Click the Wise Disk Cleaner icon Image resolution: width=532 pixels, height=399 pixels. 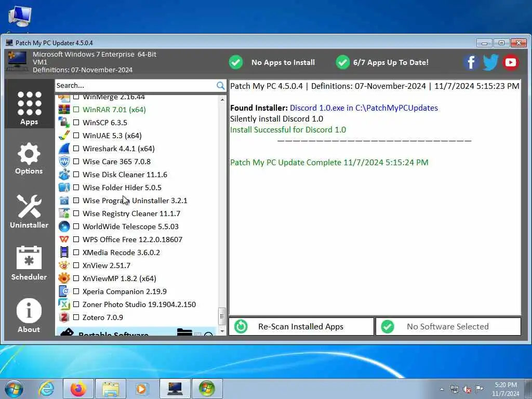click(64, 175)
